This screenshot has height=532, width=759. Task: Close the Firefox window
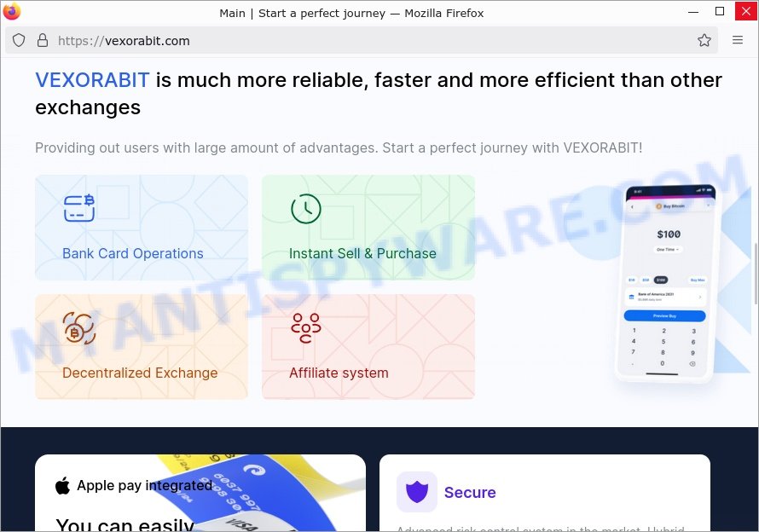coord(746,11)
